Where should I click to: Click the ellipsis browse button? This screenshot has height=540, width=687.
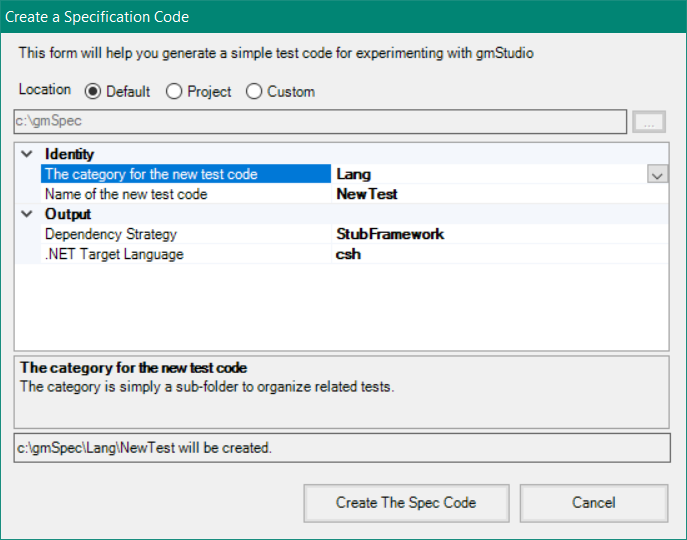point(649,122)
